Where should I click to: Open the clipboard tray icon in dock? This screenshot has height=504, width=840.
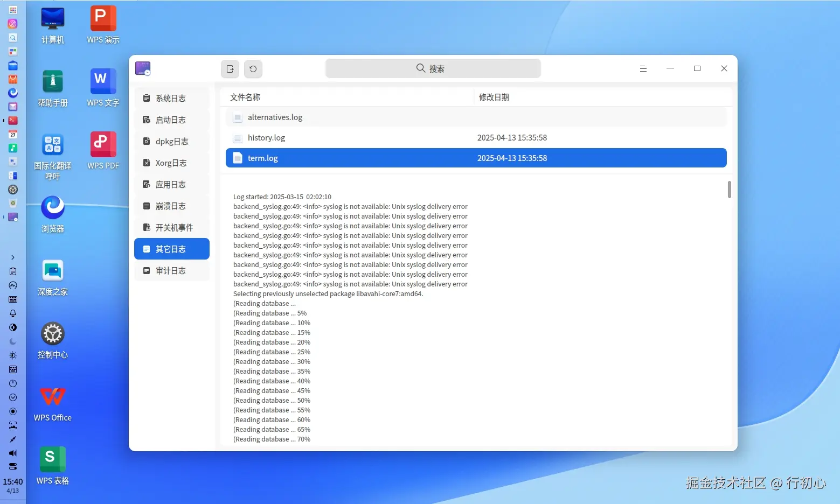tap(13, 271)
